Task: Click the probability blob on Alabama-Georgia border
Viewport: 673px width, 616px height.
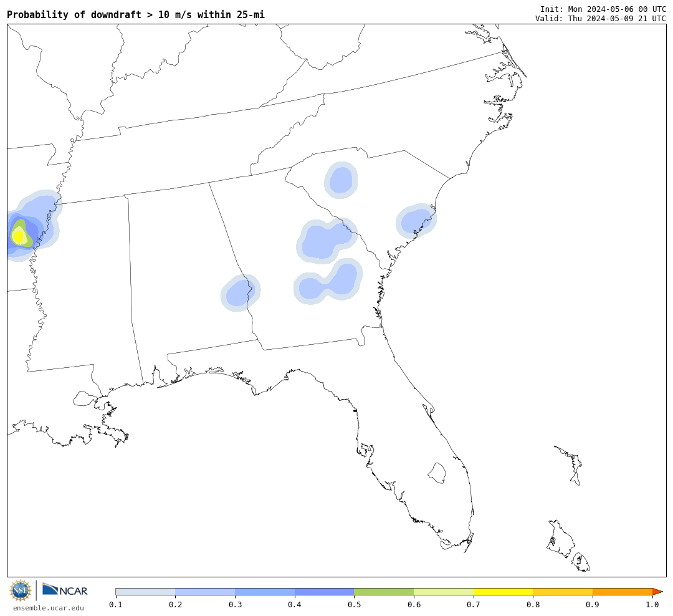Action: [241, 292]
